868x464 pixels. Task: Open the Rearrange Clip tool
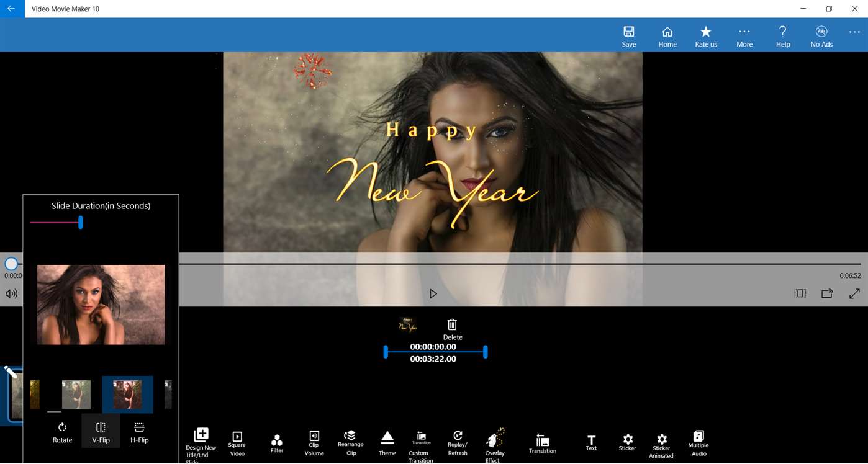351,444
